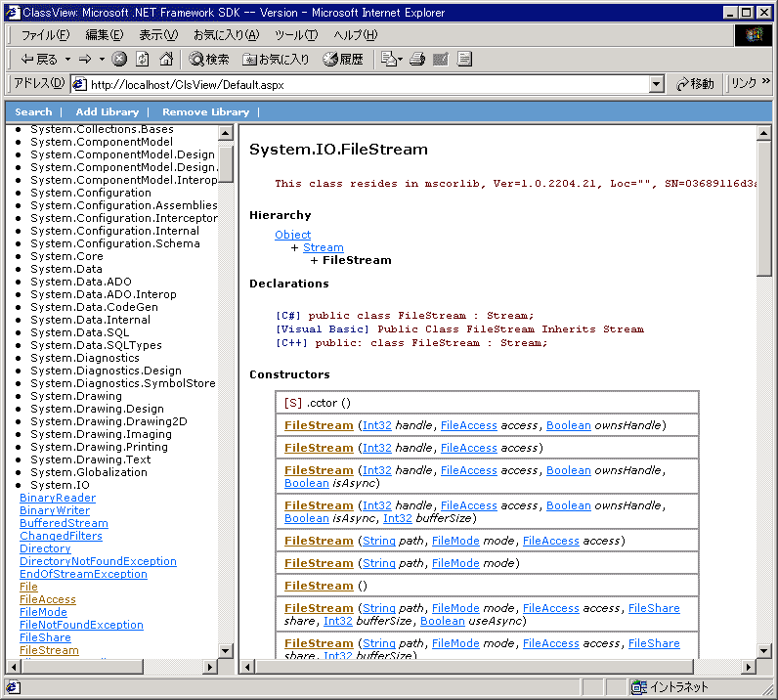778x700 pixels.
Task: Click the Go (移動) button
Action: [x=695, y=84]
